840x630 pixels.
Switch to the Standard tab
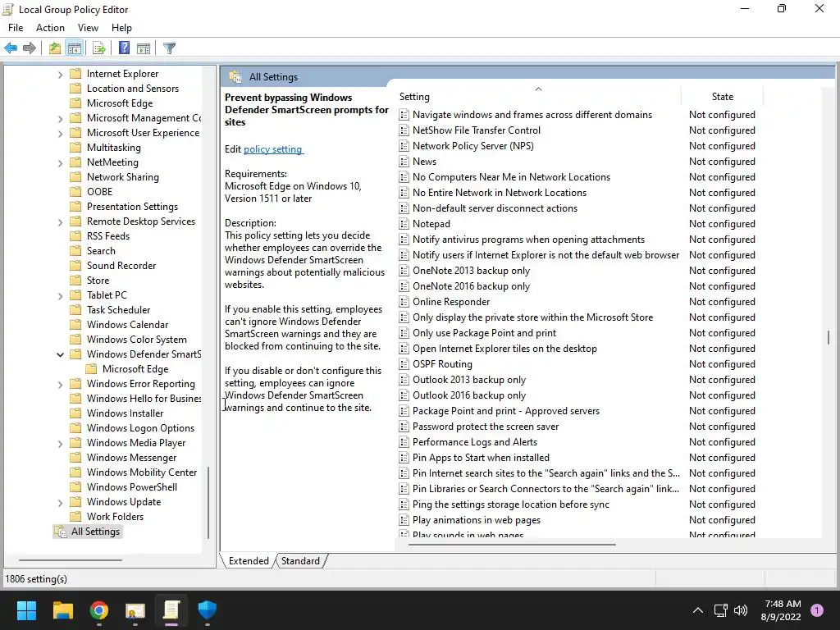[300, 561]
